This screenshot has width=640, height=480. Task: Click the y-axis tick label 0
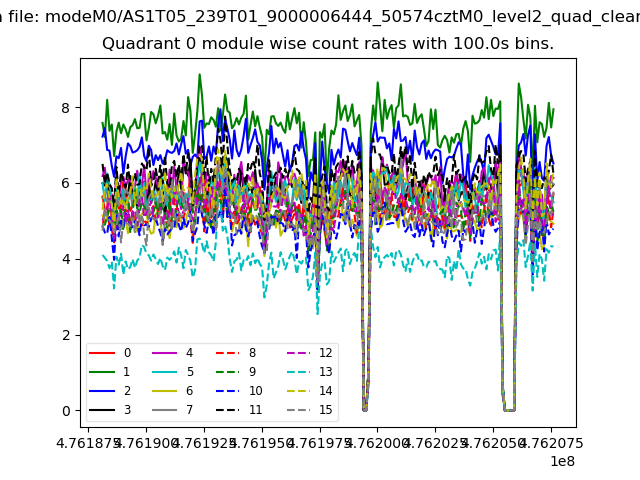[67, 411]
